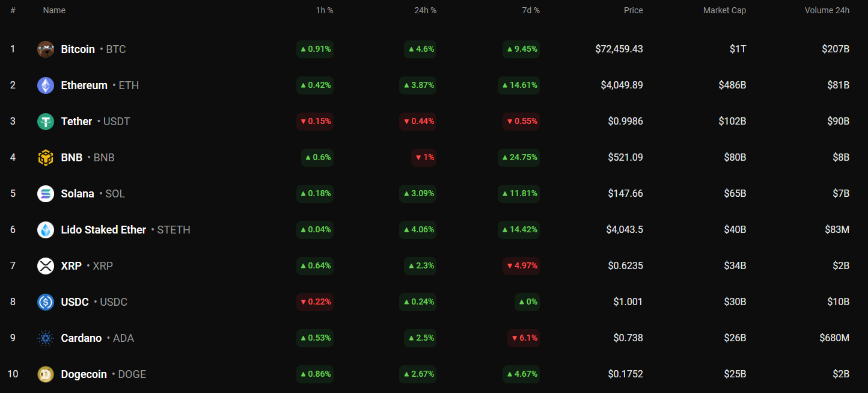
Task: Open the Dogecoin name link
Action: [84, 374]
